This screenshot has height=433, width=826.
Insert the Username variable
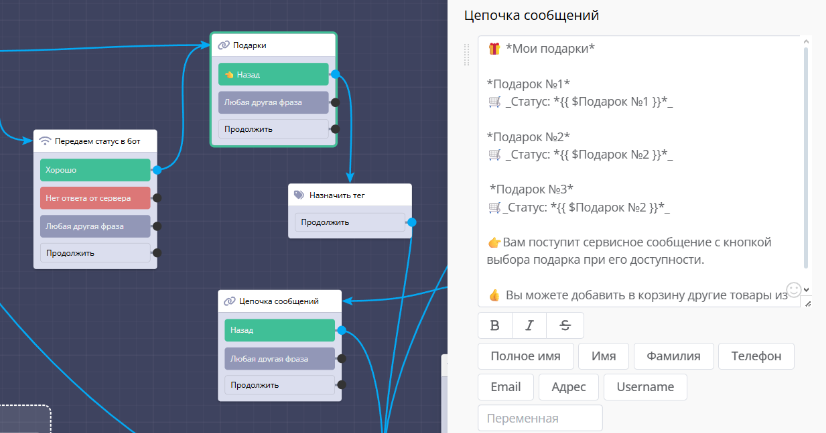[645, 387]
